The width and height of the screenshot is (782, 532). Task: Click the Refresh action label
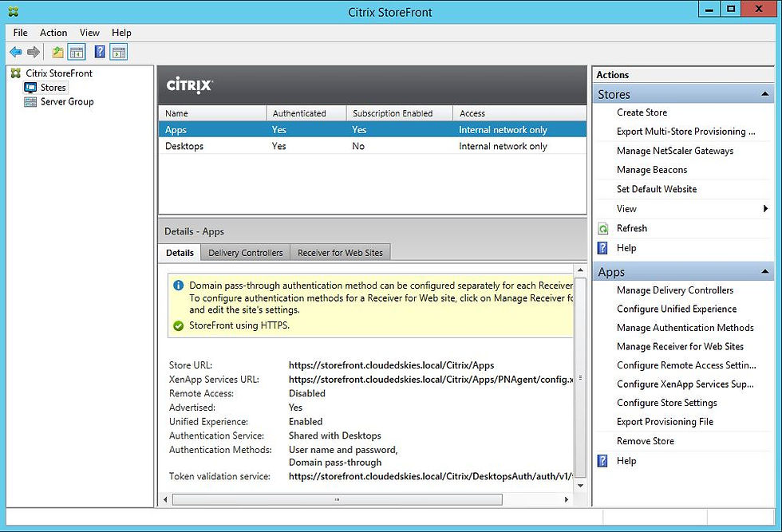(x=631, y=228)
